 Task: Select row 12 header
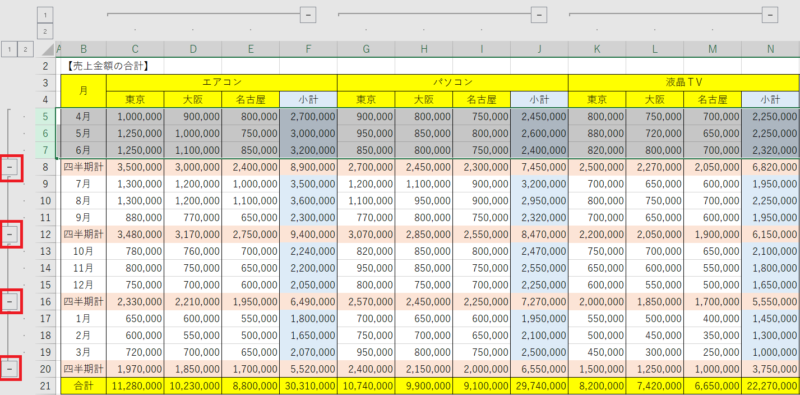[x=46, y=234]
